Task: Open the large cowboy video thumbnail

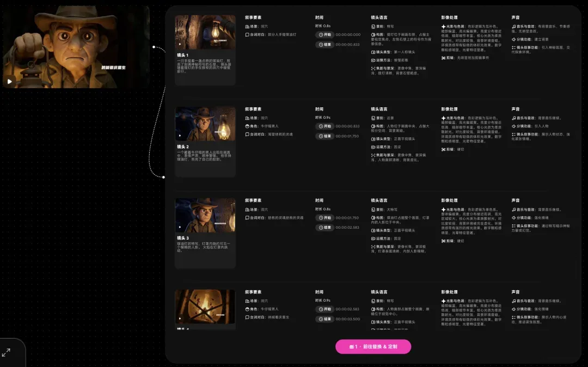Action: (76, 47)
